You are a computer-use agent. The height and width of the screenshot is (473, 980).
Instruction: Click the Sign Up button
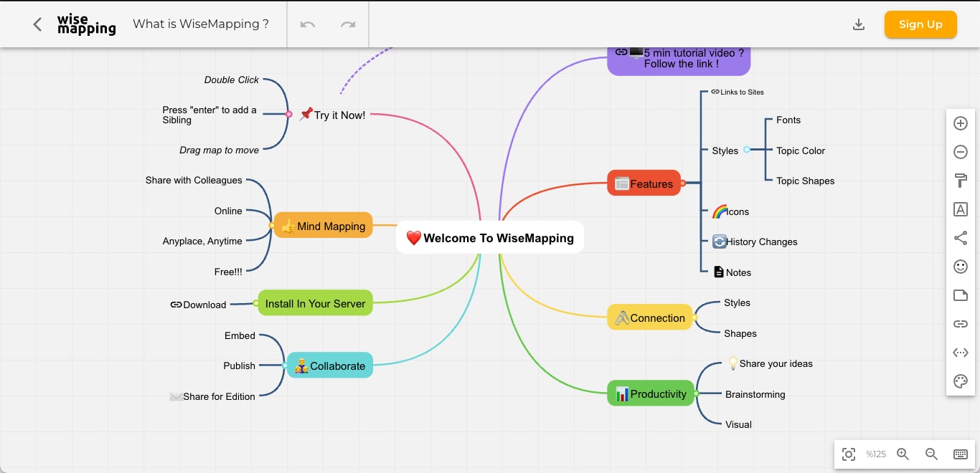920,24
